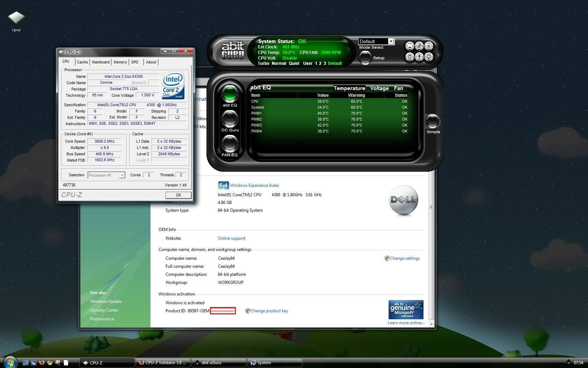
Task: Open the Memory tab in CPU-Z
Action: pos(120,62)
